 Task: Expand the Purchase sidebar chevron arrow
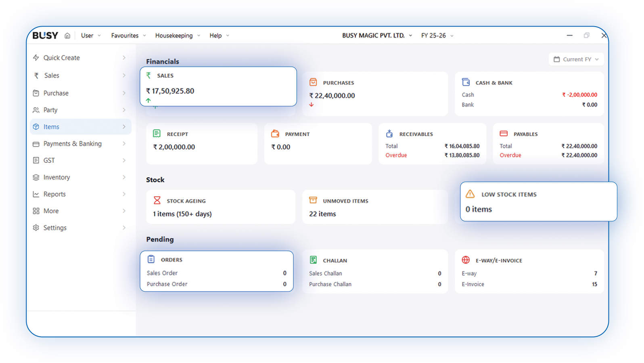point(124,93)
